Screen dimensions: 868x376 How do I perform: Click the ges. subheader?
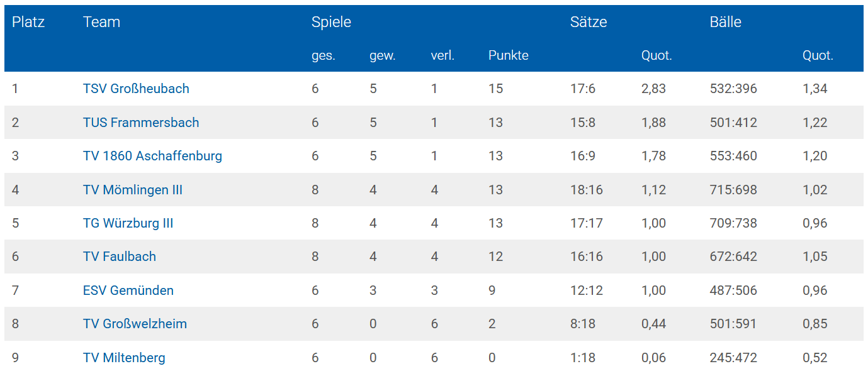324,55
